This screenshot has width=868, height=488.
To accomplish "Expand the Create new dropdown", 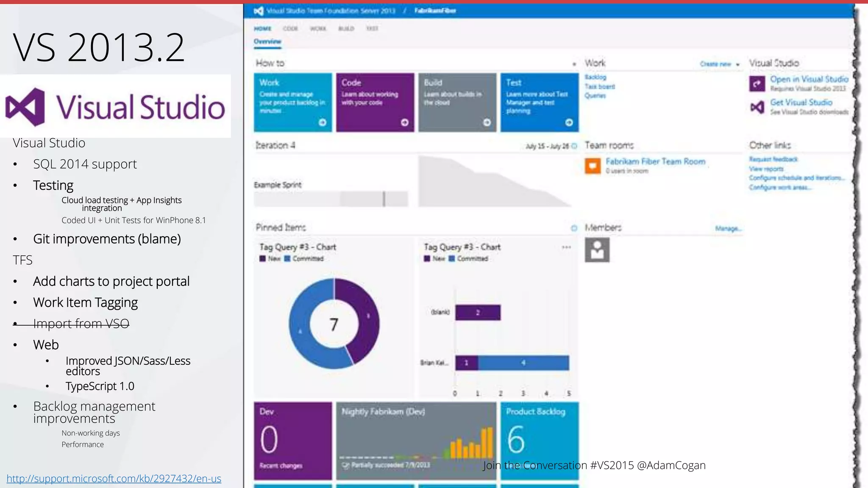I will pyautogui.click(x=720, y=64).
